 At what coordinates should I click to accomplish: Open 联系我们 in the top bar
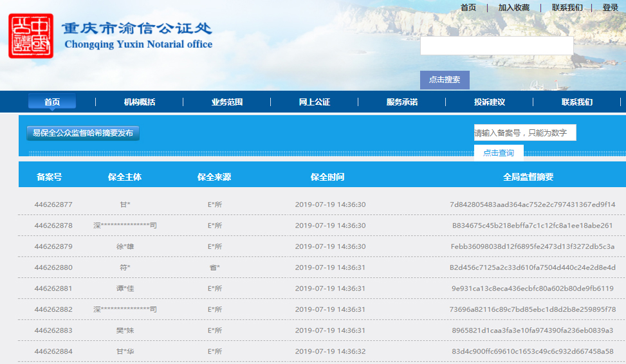567,8
